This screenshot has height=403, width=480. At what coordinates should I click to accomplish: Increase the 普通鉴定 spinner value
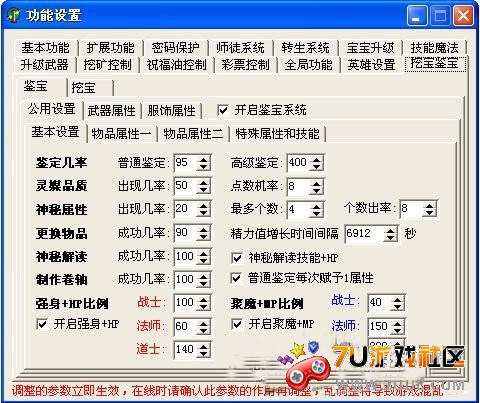click(x=203, y=159)
